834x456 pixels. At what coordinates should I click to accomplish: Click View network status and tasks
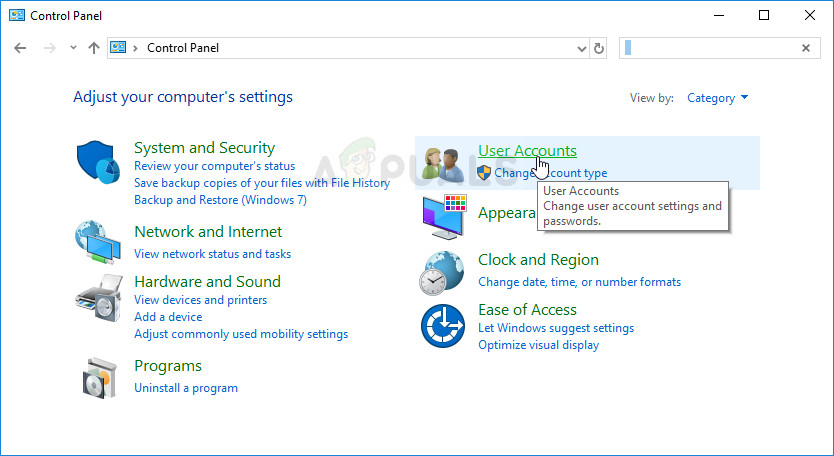[212, 254]
